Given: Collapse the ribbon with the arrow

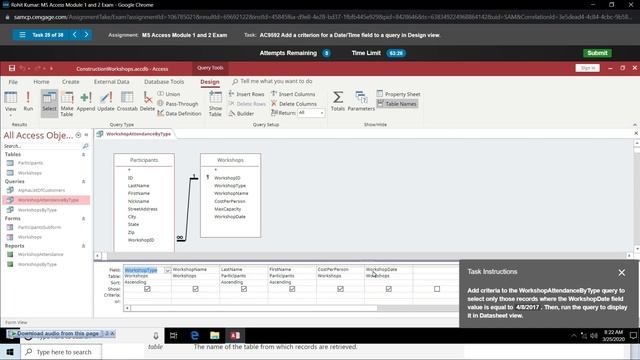Looking at the screenshot, I should (x=635, y=124).
